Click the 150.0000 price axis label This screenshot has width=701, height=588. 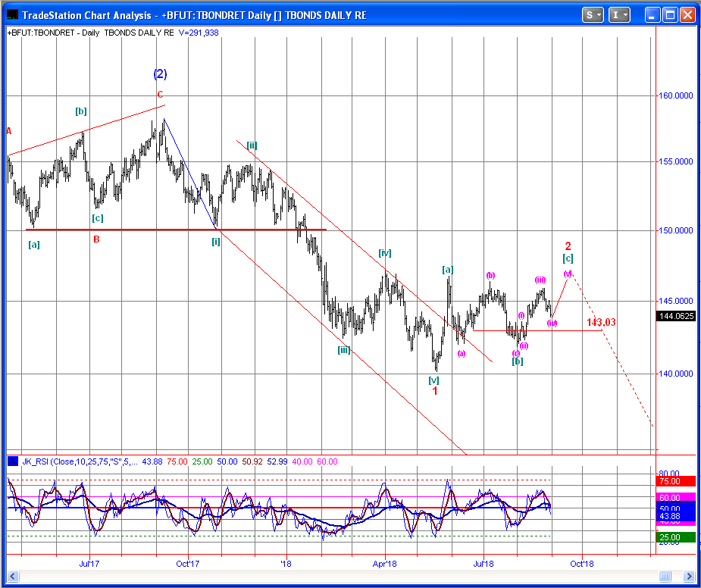pyautogui.click(x=677, y=230)
